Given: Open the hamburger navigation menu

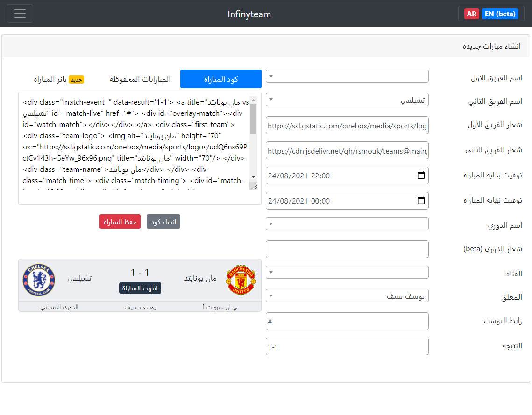Looking at the screenshot, I should click(20, 14).
